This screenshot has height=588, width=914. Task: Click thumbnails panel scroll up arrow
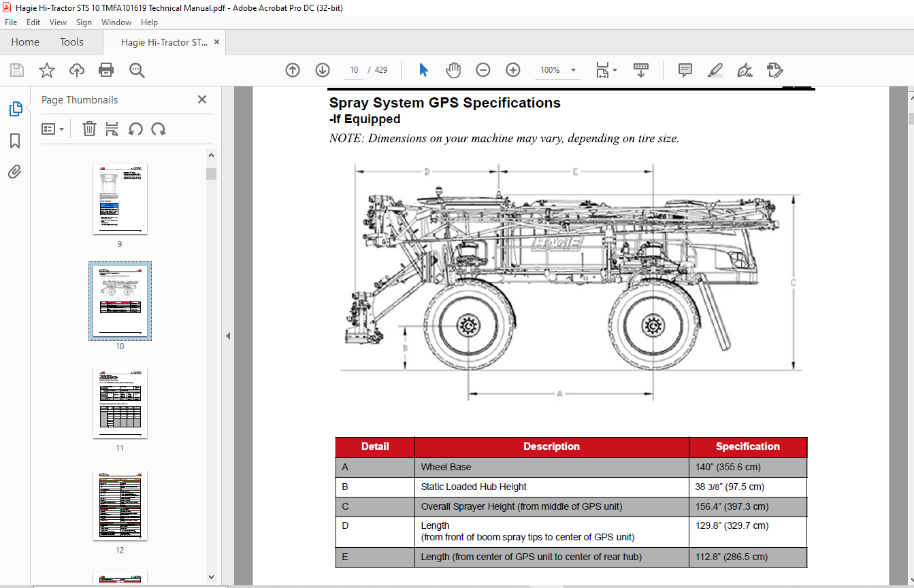(x=211, y=156)
